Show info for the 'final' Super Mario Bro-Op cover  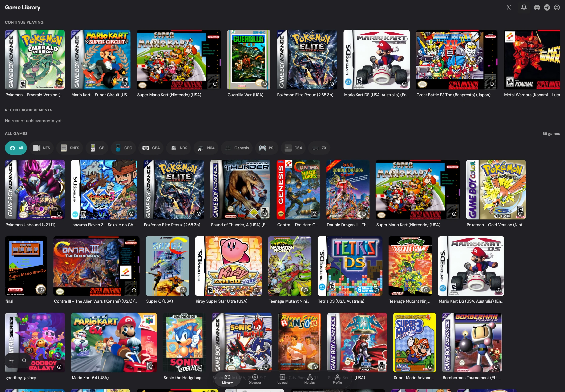41,290
